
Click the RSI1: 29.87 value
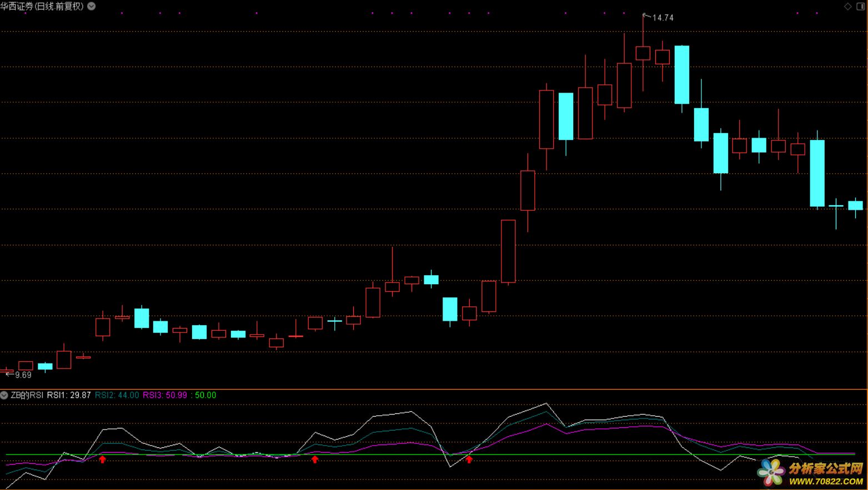coord(69,395)
